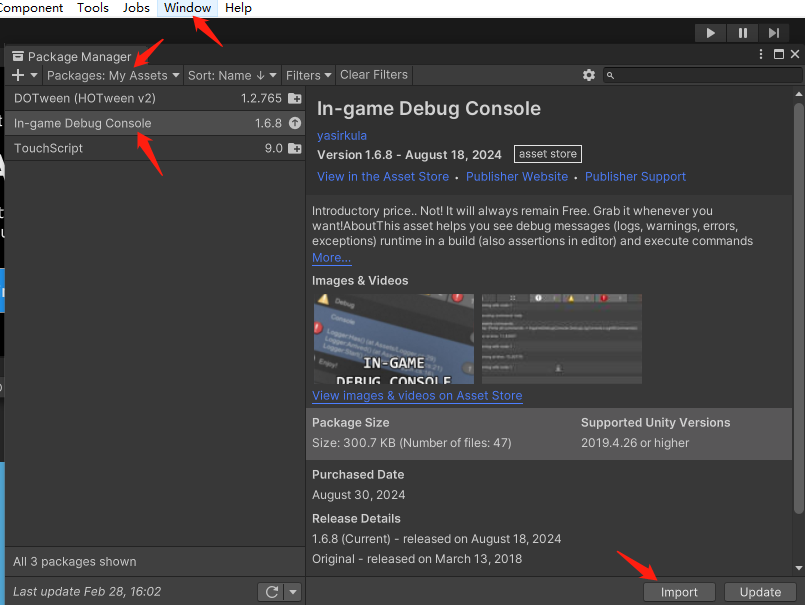Open the first In-Game Debug Console thumbnail
The height and width of the screenshot is (605, 805).
click(394, 339)
